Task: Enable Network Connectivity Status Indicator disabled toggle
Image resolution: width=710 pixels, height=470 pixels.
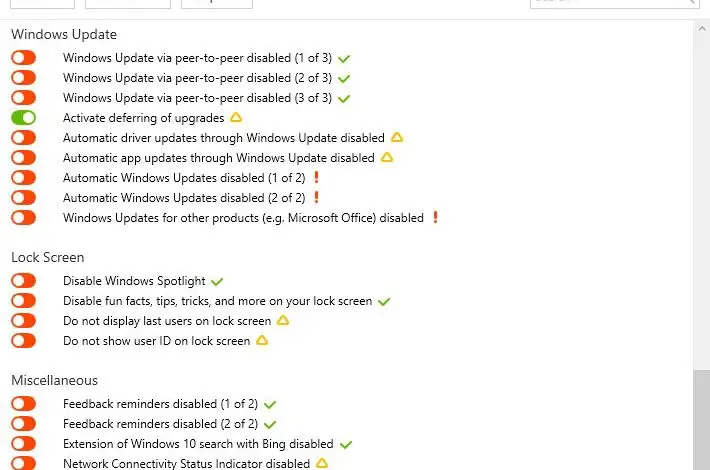Action: tap(23, 463)
